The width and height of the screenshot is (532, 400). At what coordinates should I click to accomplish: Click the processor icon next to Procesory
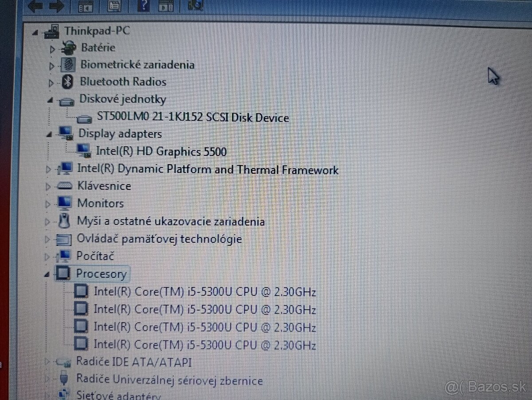pos(63,273)
